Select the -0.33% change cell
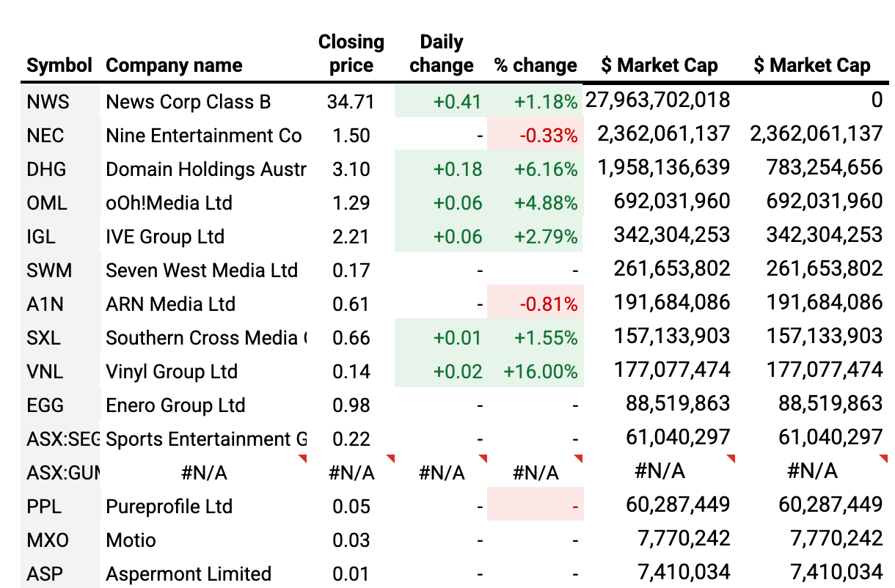Viewport: 895px width, 588px height. coord(535,135)
